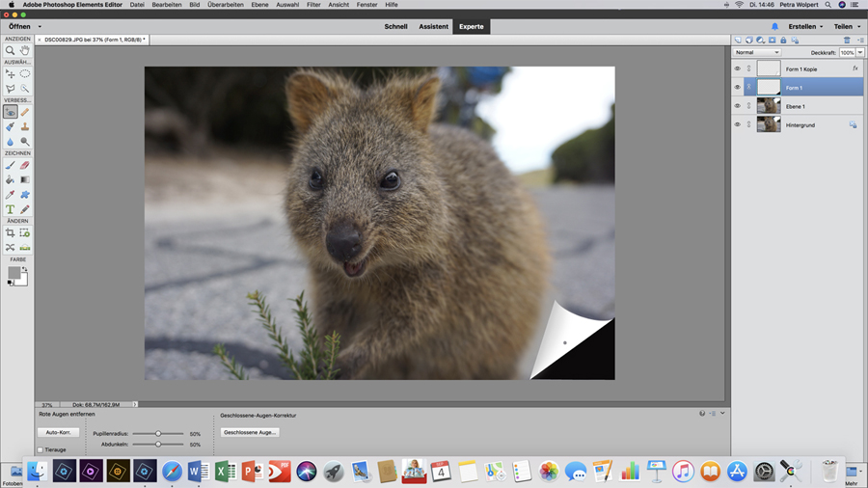The width and height of the screenshot is (868, 488).
Task: Click the create new layer icon
Action: pos(738,41)
